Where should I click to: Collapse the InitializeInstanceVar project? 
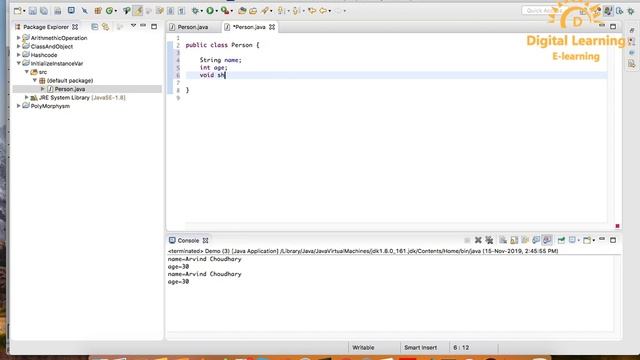[x=18, y=63]
